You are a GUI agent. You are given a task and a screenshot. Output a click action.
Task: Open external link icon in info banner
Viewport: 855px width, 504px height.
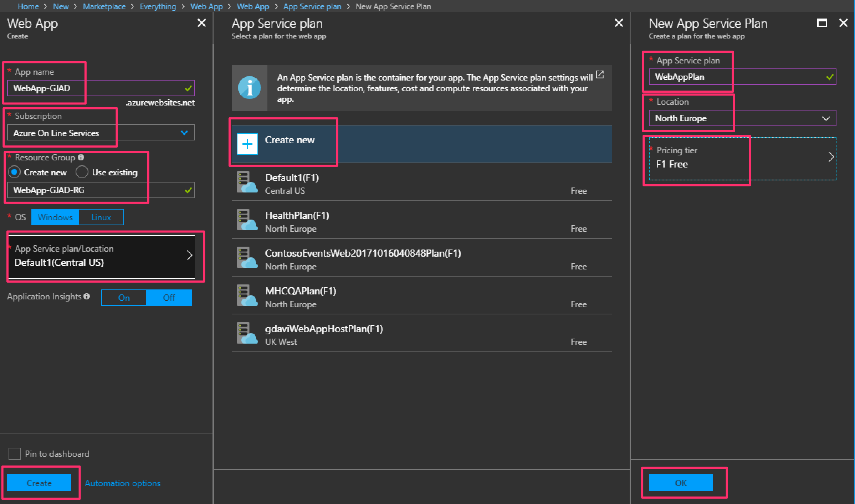pyautogui.click(x=600, y=74)
